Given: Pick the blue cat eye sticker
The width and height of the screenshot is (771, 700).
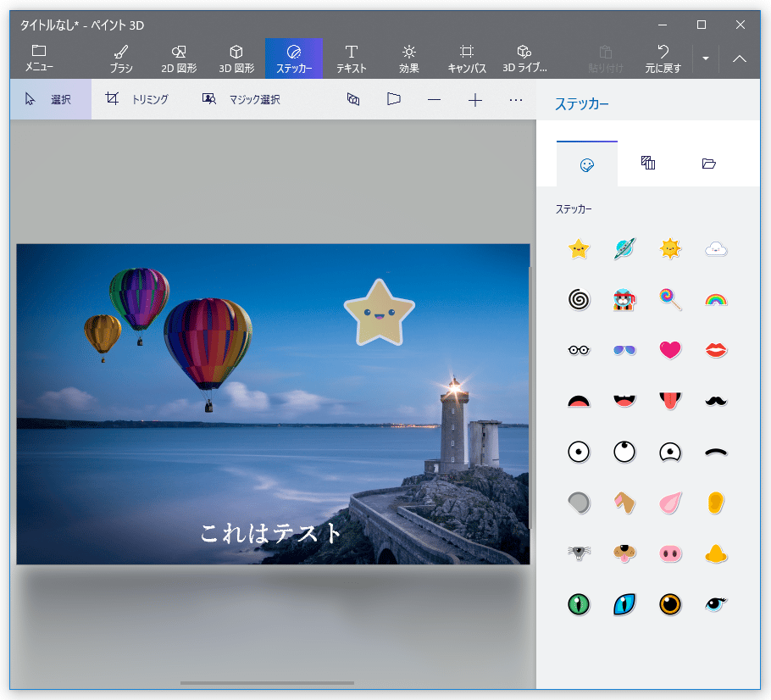Looking at the screenshot, I should click(624, 604).
